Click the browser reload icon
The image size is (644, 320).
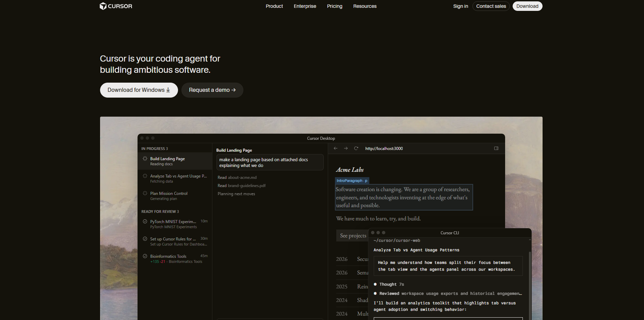(x=356, y=148)
